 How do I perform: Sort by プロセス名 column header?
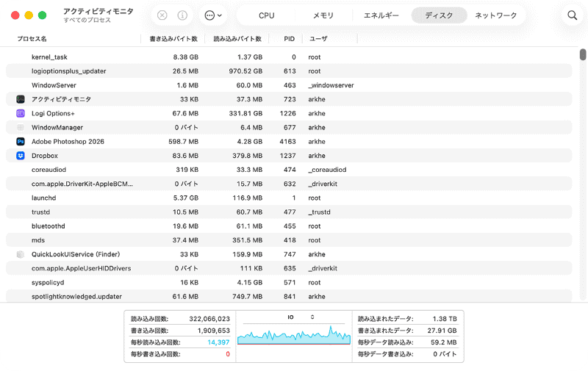32,39
